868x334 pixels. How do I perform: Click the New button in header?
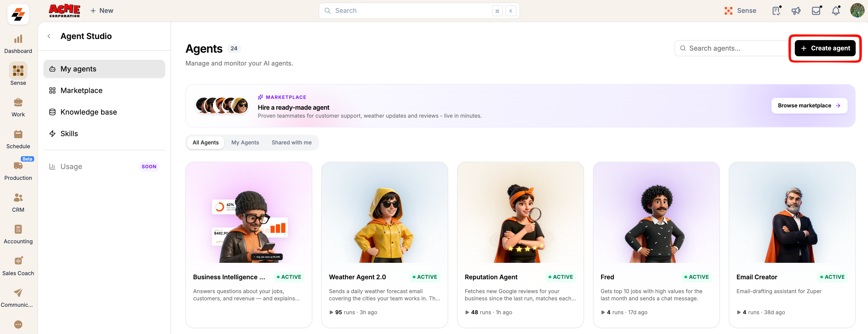(x=102, y=11)
